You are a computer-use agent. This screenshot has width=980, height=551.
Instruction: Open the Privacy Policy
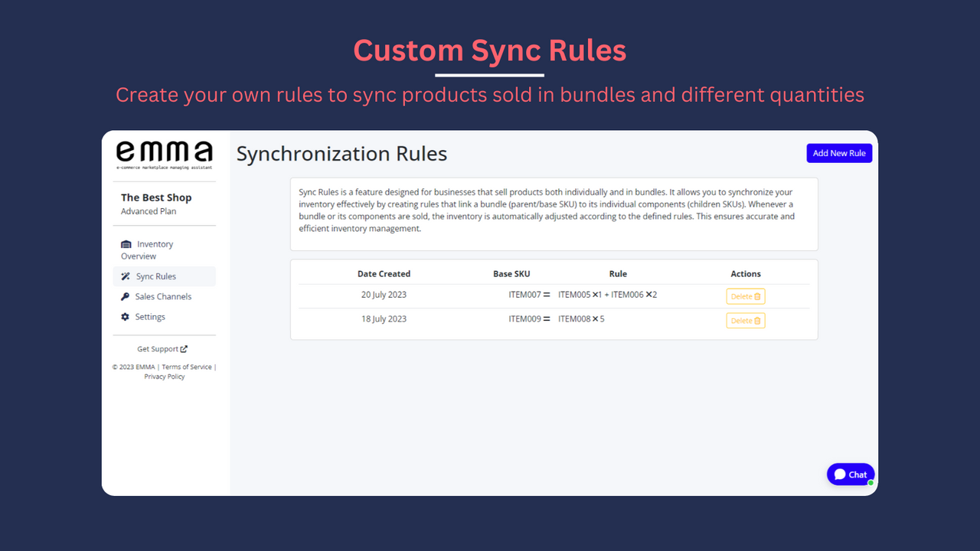pos(164,376)
